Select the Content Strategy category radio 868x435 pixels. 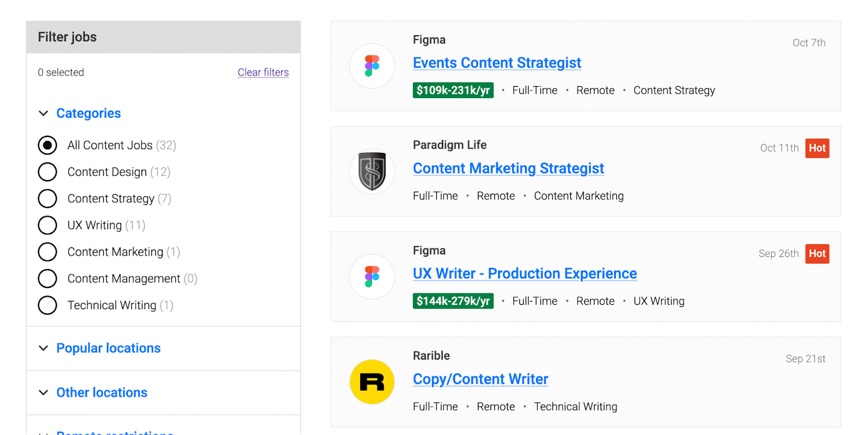[x=48, y=199]
